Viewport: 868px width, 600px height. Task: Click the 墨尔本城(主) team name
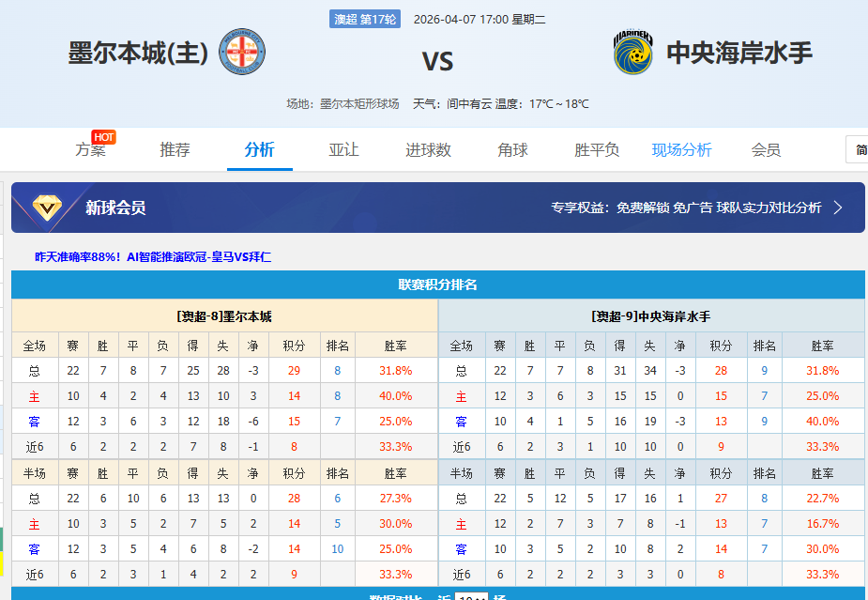[x=138, y=54]
